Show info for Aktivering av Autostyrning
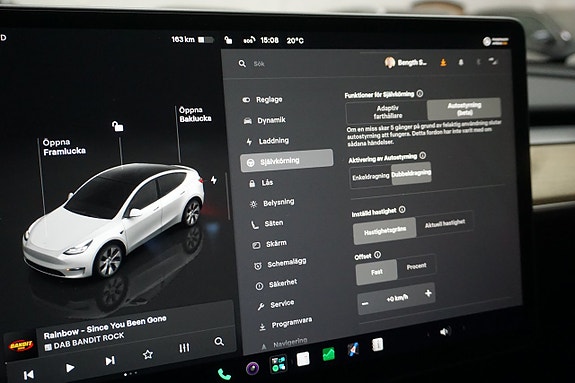575x383 pixels. [x=422, y=156]
